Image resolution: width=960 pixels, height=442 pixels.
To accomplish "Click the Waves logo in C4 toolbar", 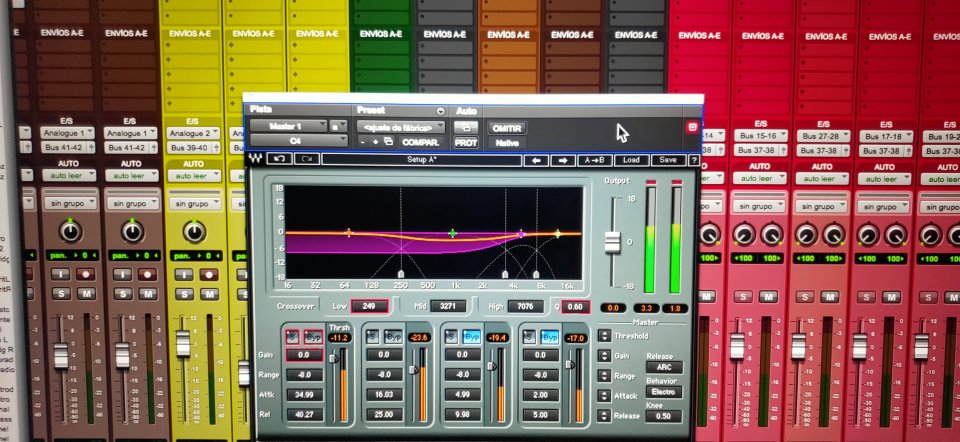I will click(x=255, y=160).
